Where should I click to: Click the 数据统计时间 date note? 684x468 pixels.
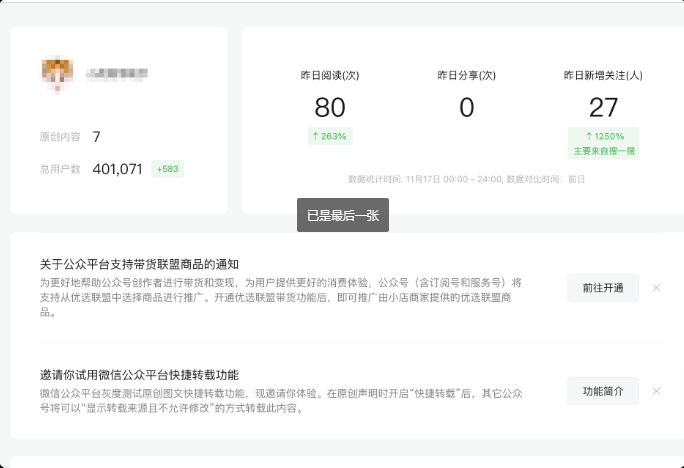coord(466,179)
